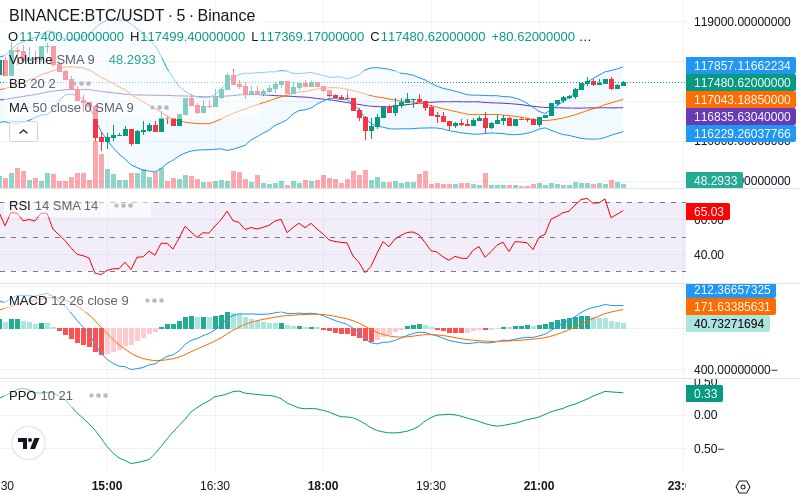Select the PPO 10 21 legend label
800x500 pixels.
tap(41, 395)
